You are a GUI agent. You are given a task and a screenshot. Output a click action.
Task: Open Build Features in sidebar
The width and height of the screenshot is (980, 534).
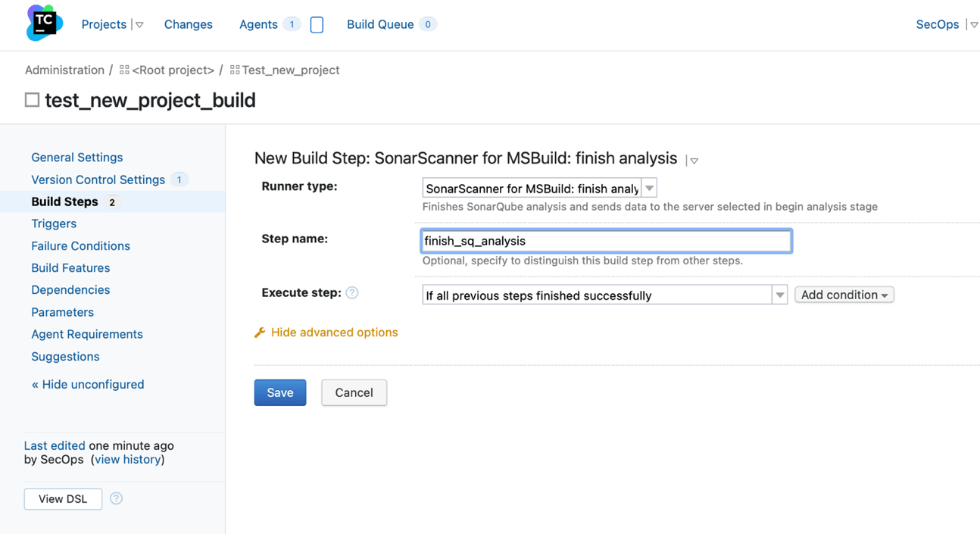(x=70, y=267)
